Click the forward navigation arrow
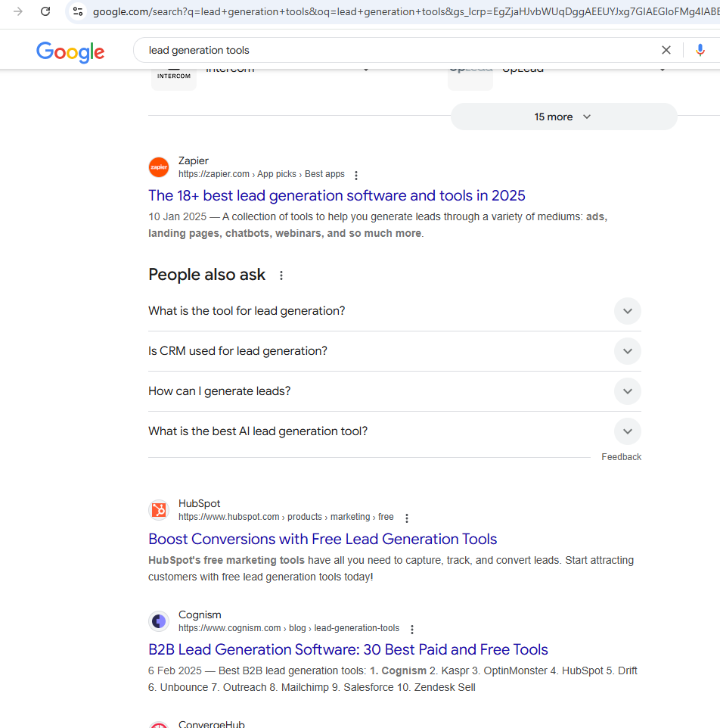The width and height of the screenshot is (720, 728). click(x=18, y=11)
